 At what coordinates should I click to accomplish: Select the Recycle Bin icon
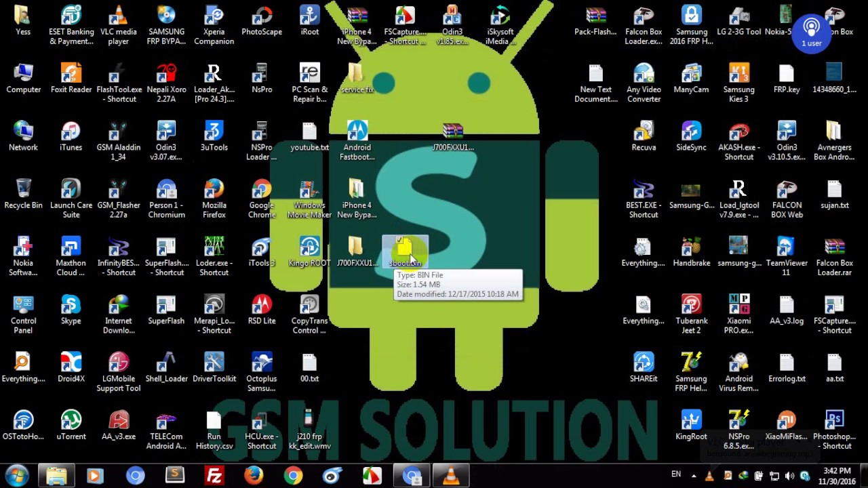point(24,194)
